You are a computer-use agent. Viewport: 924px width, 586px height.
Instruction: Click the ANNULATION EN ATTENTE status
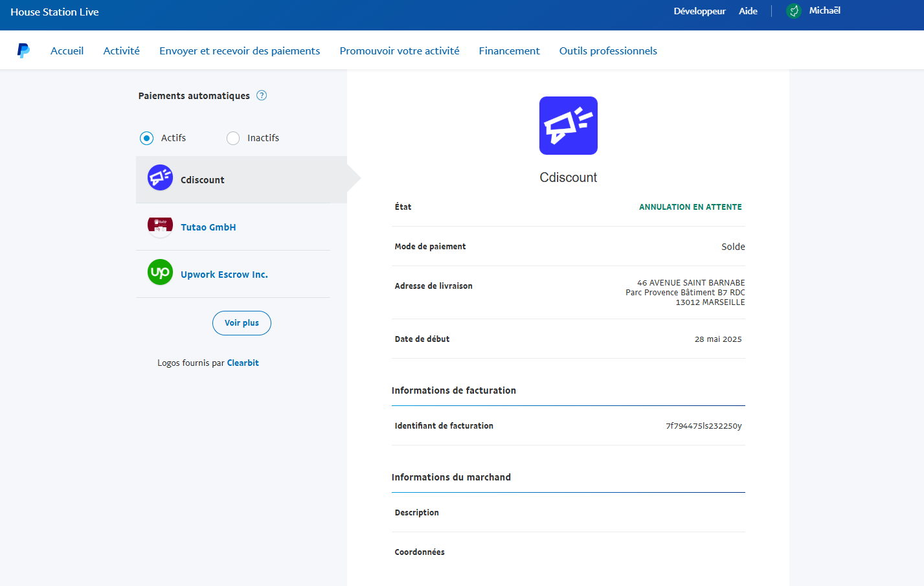point(690,207)
